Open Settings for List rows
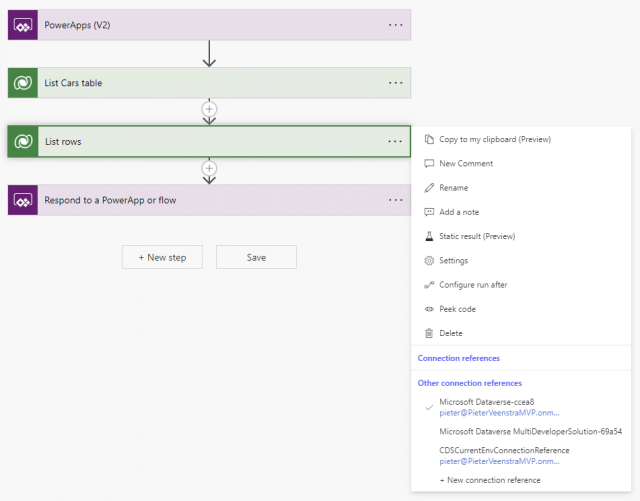Screen dimensions: 640x501 pyautogui.click(x=521, y=261)
